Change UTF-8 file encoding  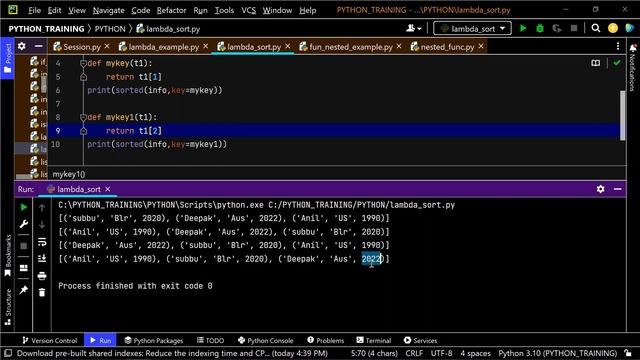pos(441,353)
